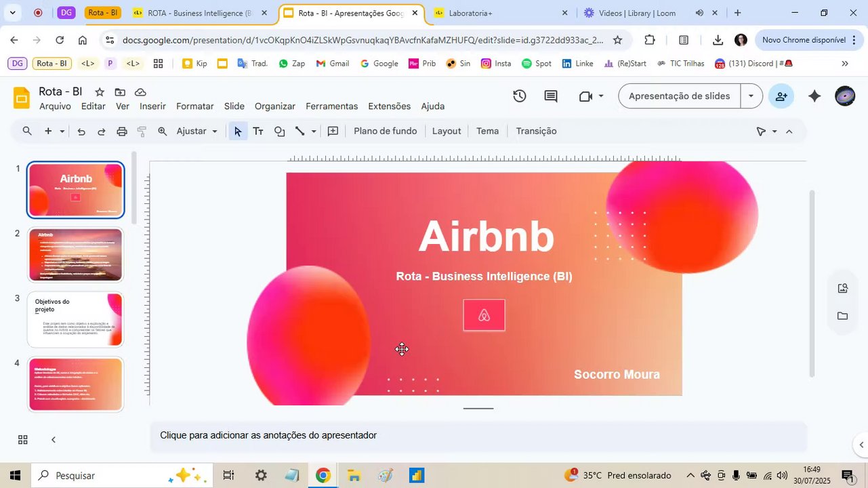
Task: Open the Ver menu
Action: click(x=123, y=106)
